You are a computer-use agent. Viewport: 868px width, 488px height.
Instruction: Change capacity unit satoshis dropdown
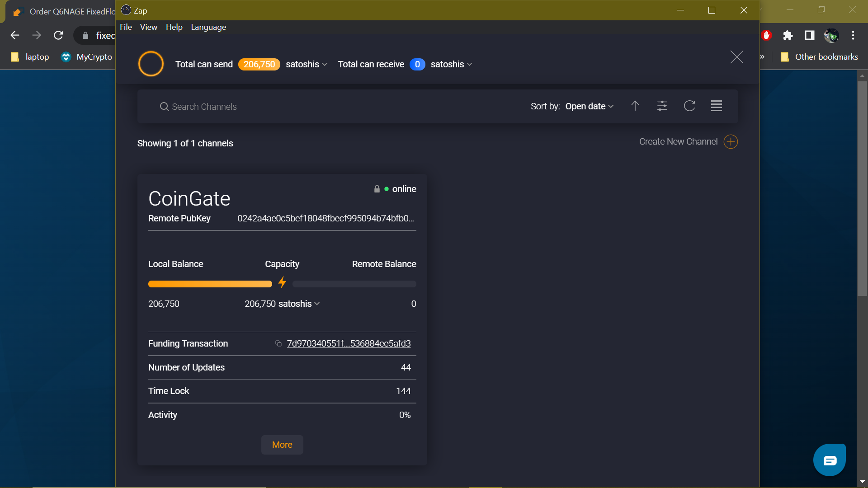click(299, 304)
